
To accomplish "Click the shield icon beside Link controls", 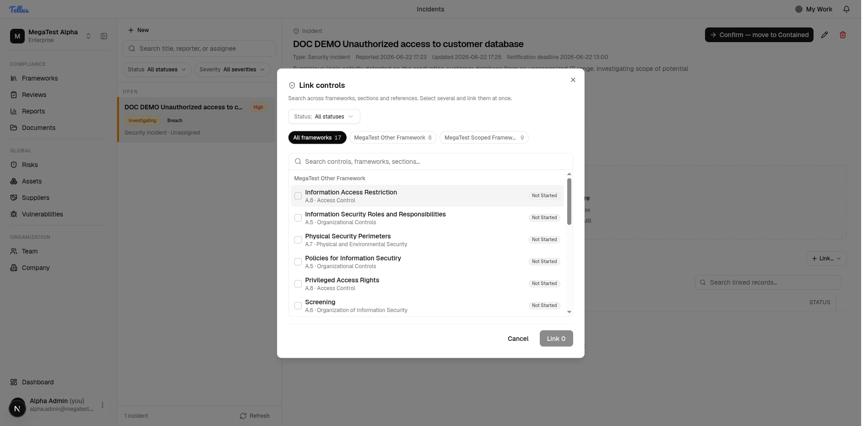I will coord(292,86).
